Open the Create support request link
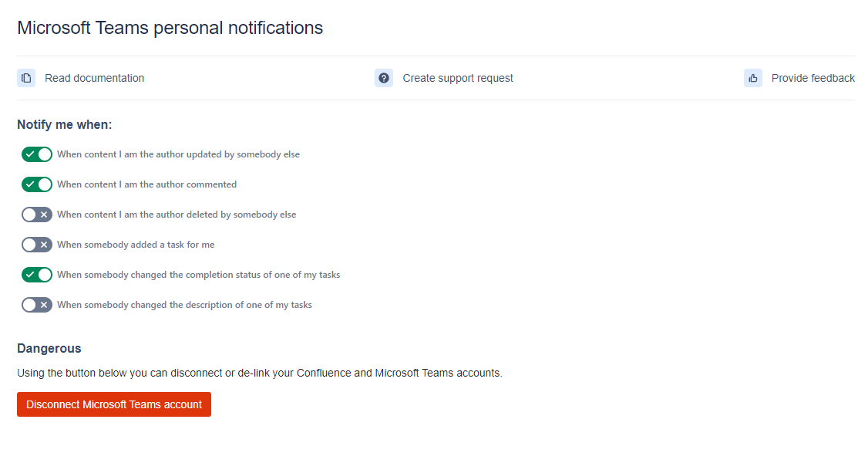This screenshot has width=868, height=453. [x=458, y=78]
